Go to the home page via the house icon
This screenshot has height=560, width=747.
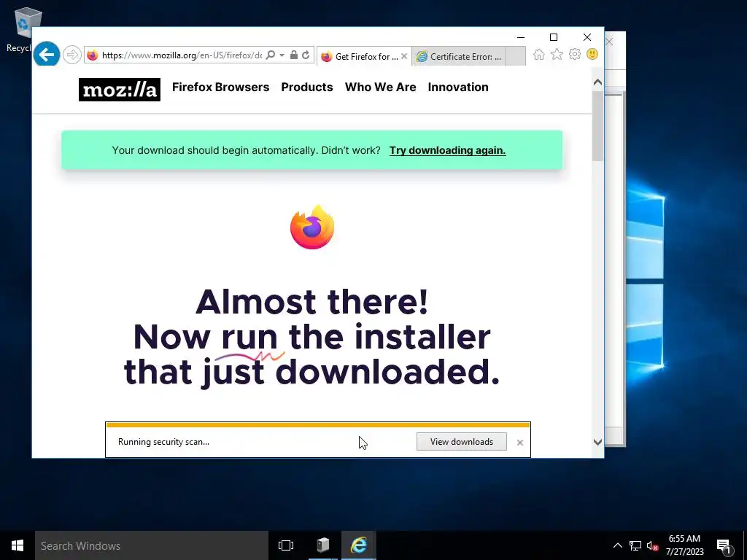[539, 54]
